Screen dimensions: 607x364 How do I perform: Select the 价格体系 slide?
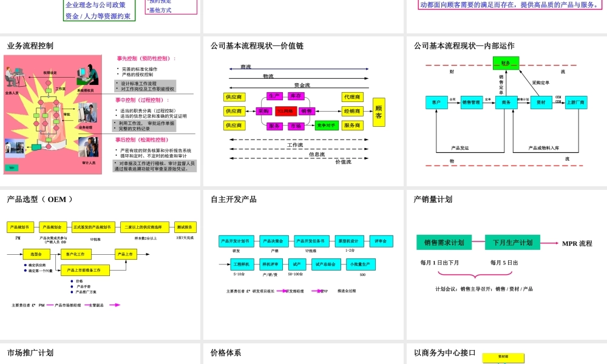pos(303,354)
